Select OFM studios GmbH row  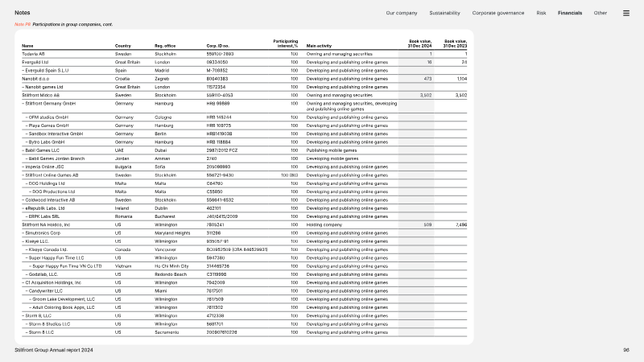pyautogui.click(x=47, y=117)
